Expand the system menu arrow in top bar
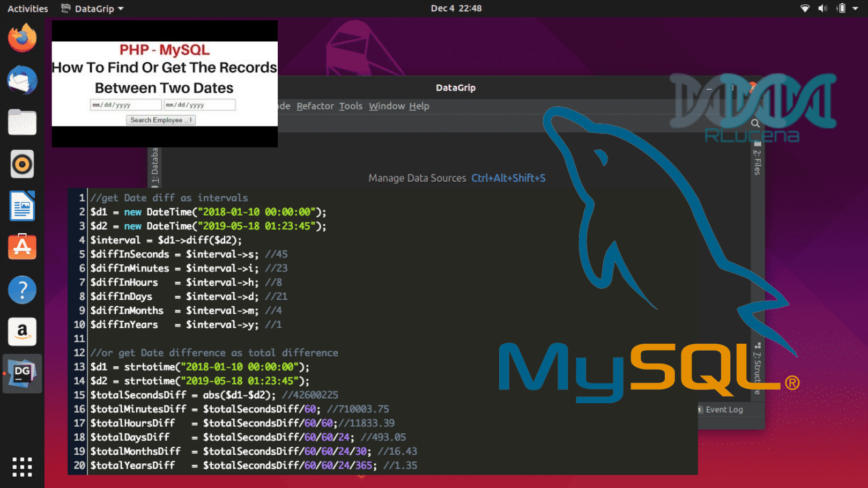 coord(856,9)
